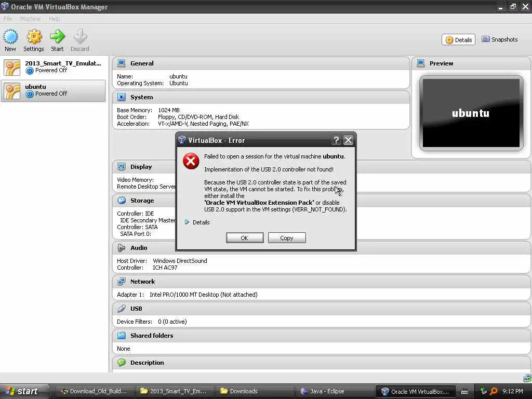Click the status icon at bottom-right of manager
This screenshot has width=532, height=399.
[527, 378]
